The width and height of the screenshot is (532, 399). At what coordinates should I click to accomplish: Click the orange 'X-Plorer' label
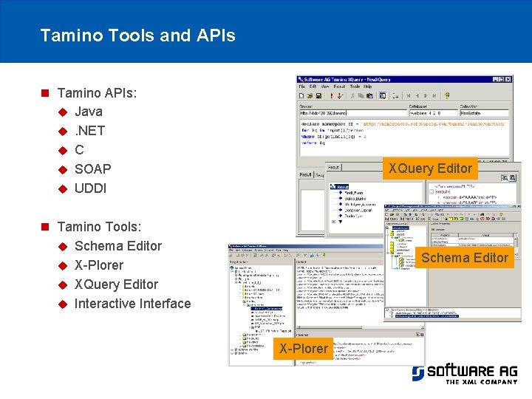(304, 349)
